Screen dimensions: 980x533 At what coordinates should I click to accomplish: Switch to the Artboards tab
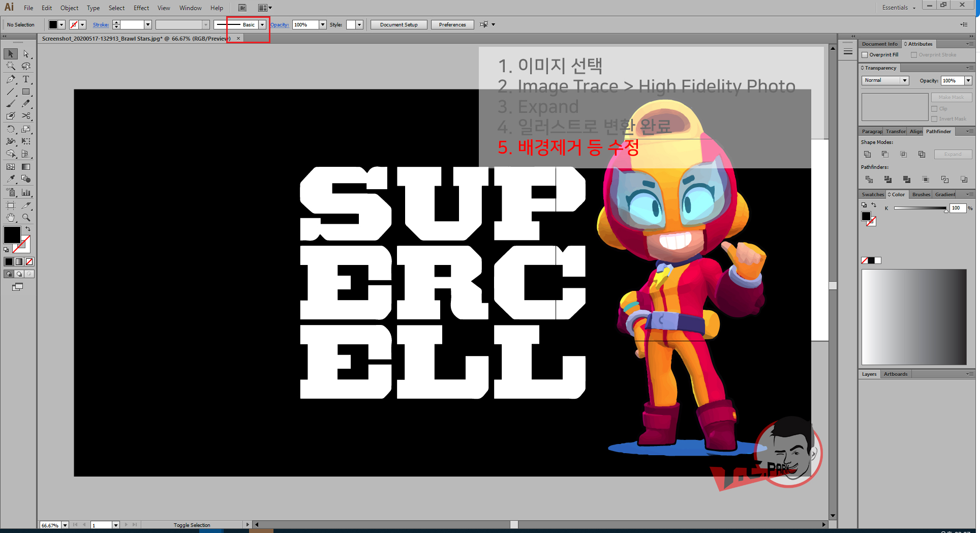click(x=896, y=374)
